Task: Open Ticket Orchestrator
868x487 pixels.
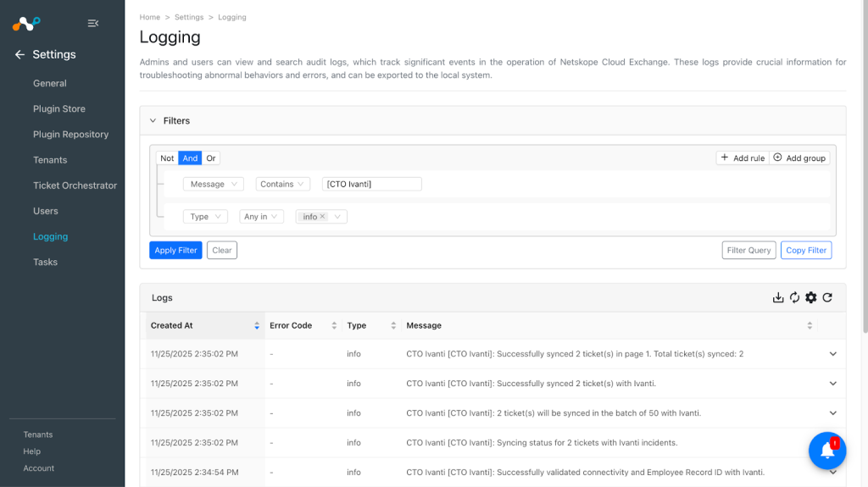Action: [x=75, y=185]
